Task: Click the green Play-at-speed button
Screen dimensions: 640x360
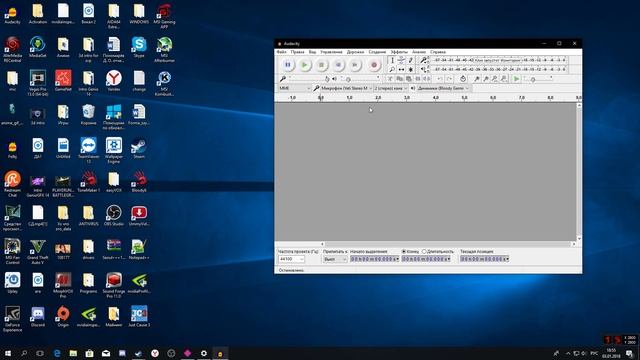Action: coord(517,79)
